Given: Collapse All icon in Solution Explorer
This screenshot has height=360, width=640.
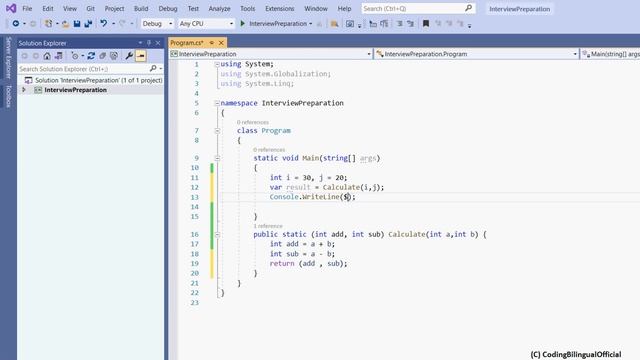Looking at the screenshot, I should click(x=102, y=56).
